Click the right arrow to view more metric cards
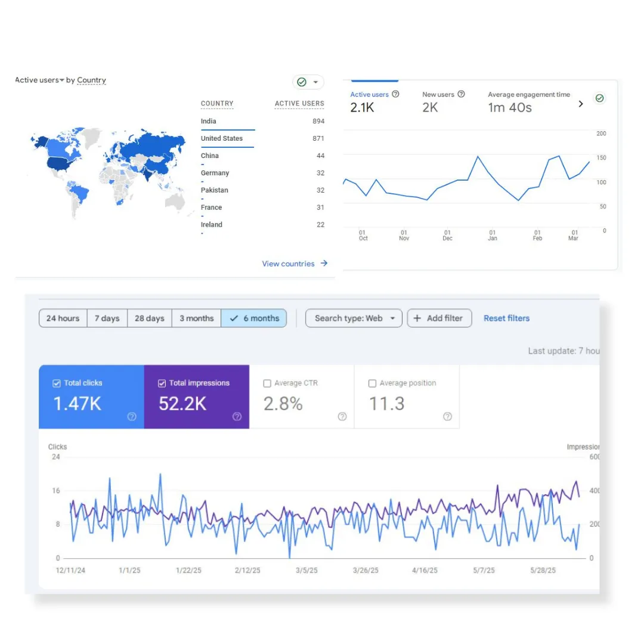This screenshot has width=644, height=644. [580, 103]
